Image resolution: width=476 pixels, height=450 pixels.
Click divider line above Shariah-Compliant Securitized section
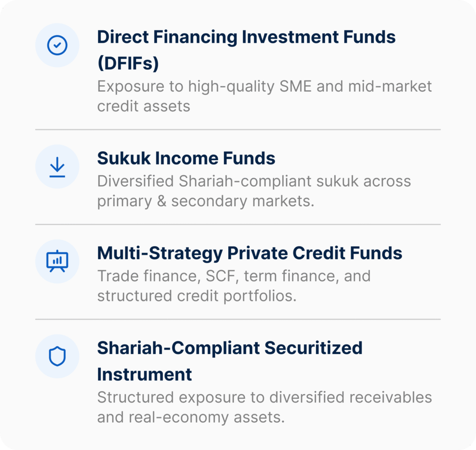238,319
